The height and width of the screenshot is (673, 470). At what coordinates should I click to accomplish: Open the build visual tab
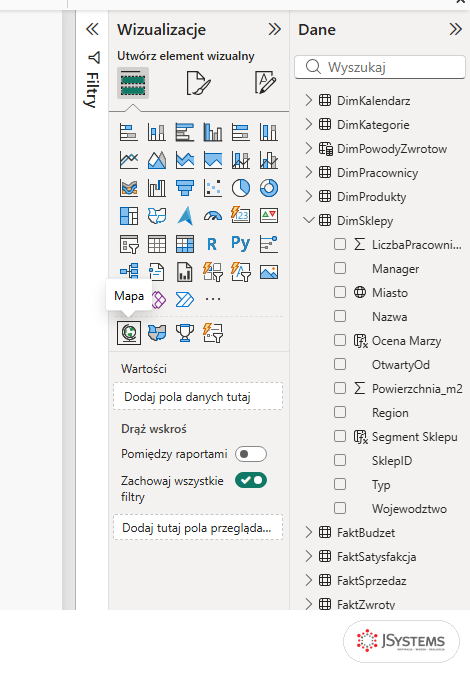pyautogui.click(x=133, y=83)
